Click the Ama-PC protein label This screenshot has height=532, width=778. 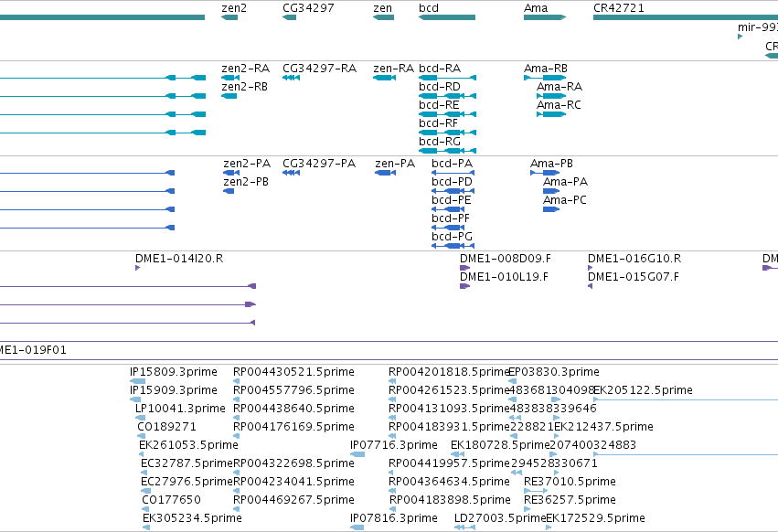[x=565, y=200]
